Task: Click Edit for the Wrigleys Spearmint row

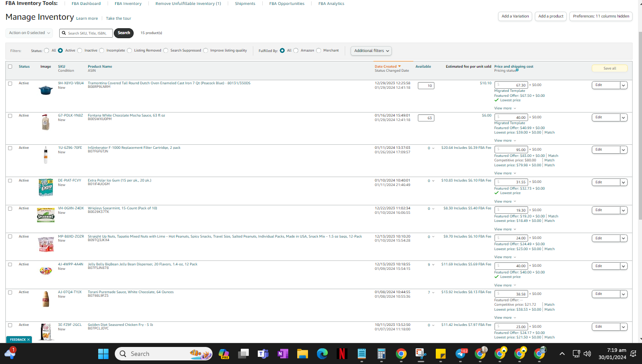Action: click(x=606, y=210)
